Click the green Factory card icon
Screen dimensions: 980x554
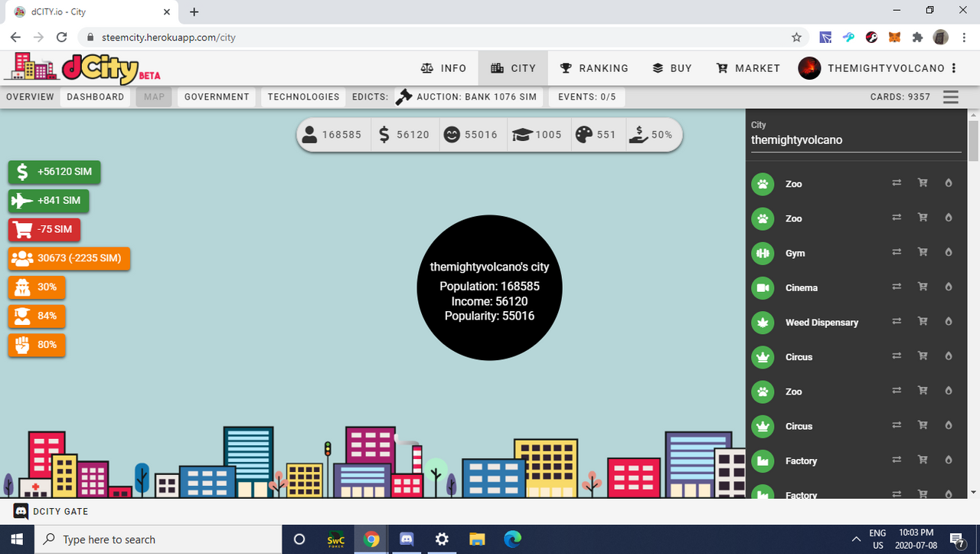coord(763,461)
